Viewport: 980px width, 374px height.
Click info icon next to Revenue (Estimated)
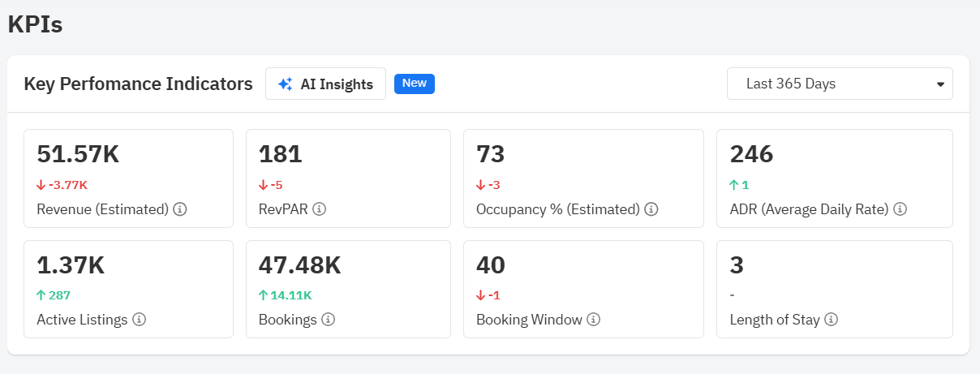tap(181, 209)
